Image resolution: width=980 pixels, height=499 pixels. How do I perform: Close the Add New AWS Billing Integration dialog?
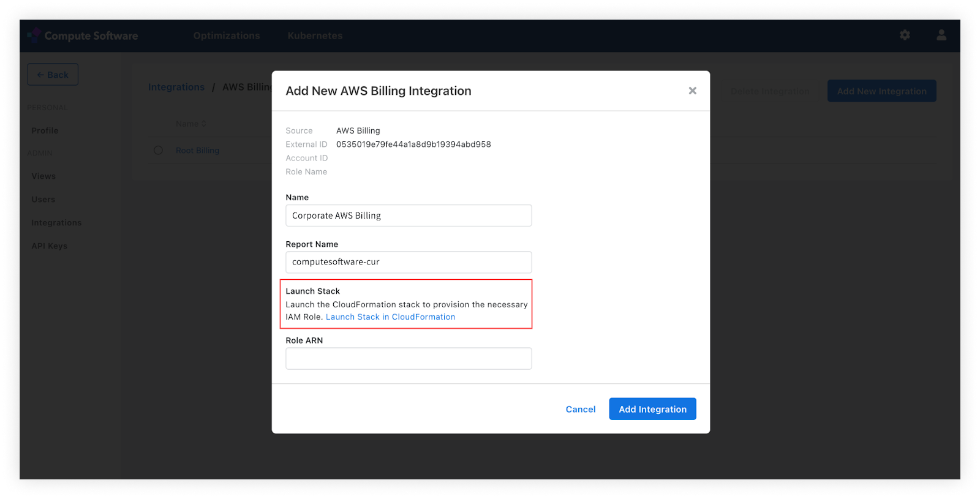click(692, 91)
